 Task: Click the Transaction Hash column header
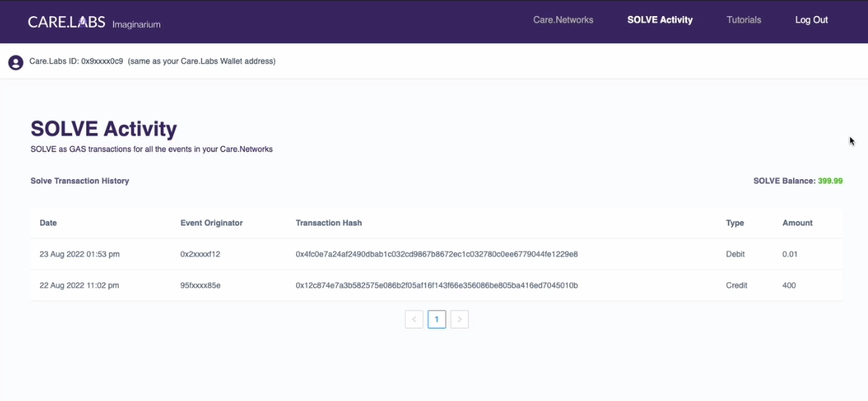click(x=328, y=223)
